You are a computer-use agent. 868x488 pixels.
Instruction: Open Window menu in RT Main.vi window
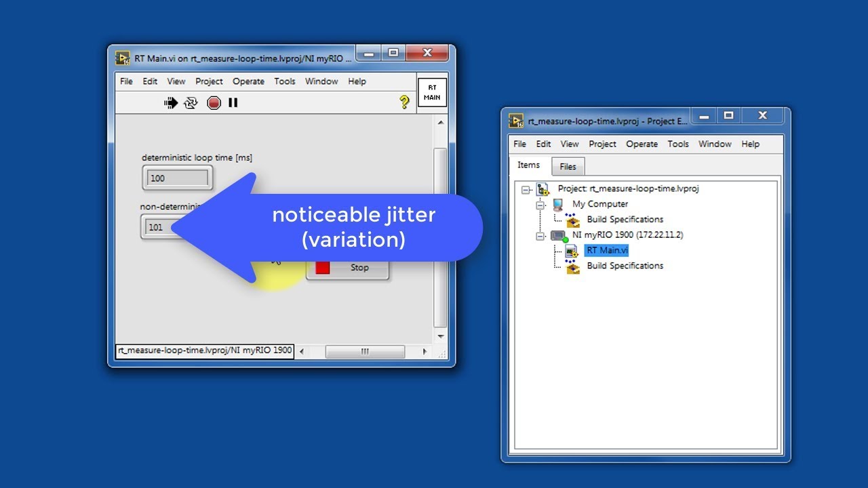click(x=321, y=81)
